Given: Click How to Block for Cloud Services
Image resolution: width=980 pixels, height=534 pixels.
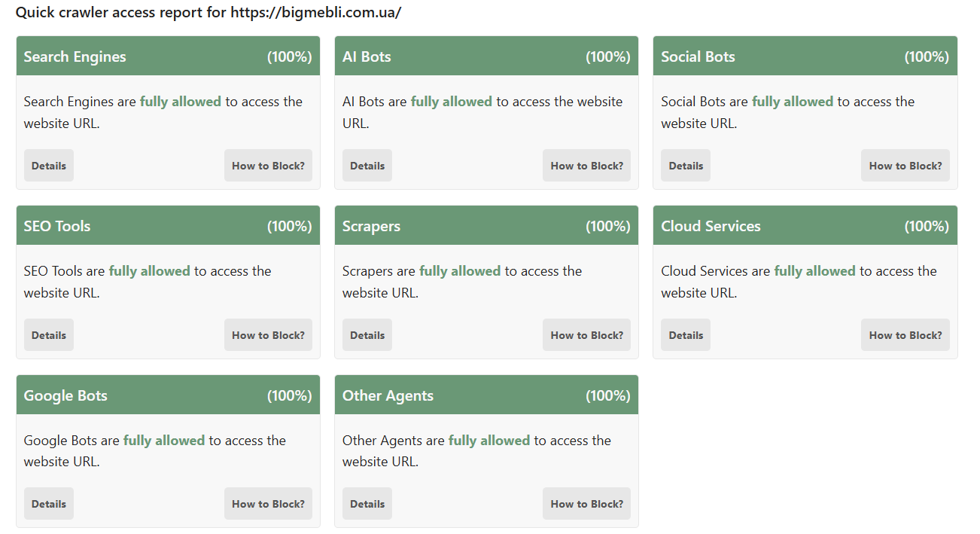Looking at the screenshot, I should pyautogui.click(x=905, y=335).
